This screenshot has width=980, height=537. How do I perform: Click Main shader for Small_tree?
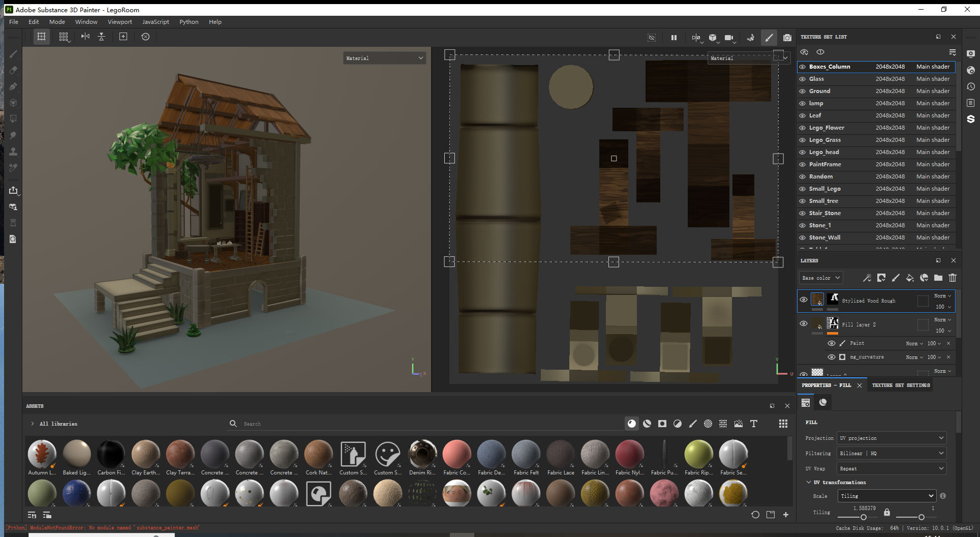[933, 201]
